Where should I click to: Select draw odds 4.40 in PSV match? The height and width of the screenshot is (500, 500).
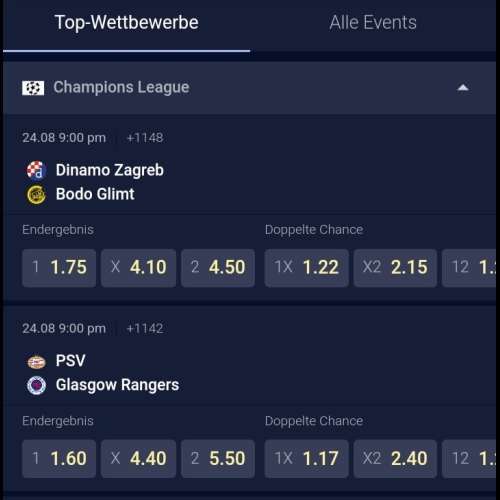(x=138, y=459)
